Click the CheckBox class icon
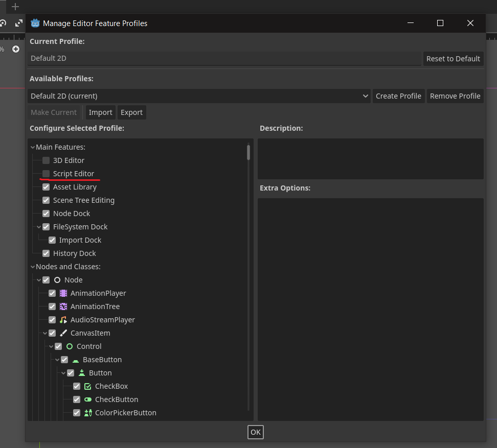The width and height of the screenshot is (497, 448). tap(88, 386)
